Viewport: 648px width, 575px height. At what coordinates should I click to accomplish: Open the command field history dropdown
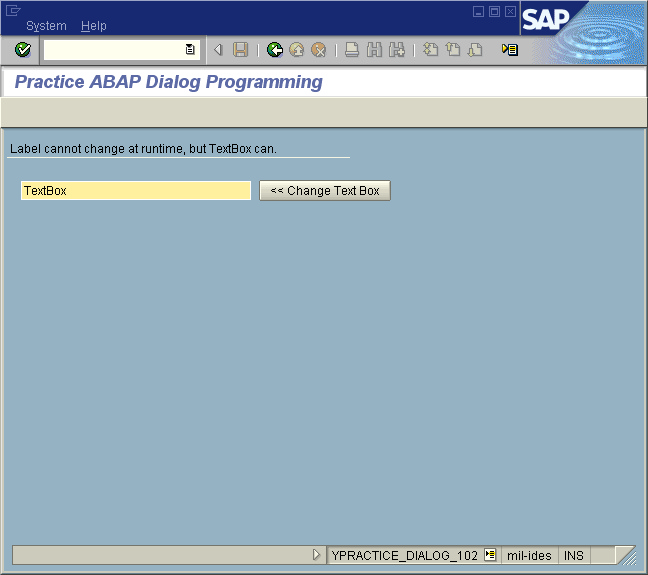(x=190, y=50)
